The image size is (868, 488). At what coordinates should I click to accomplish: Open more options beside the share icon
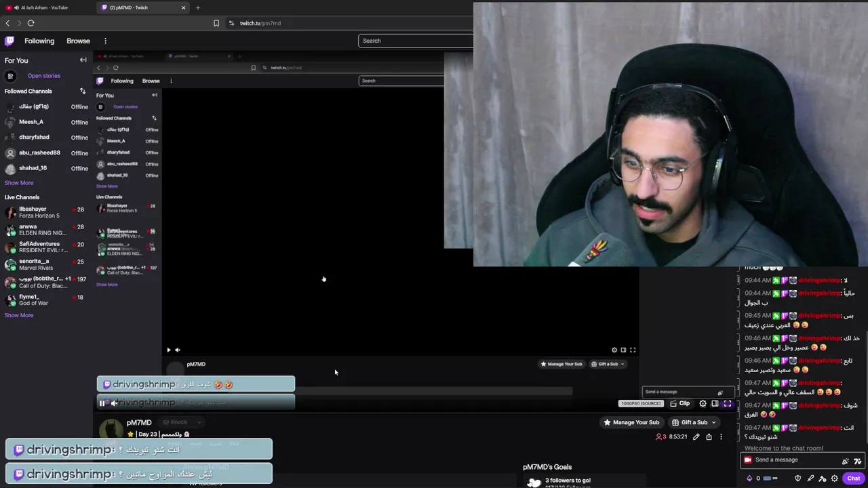(x=721, y=437)
